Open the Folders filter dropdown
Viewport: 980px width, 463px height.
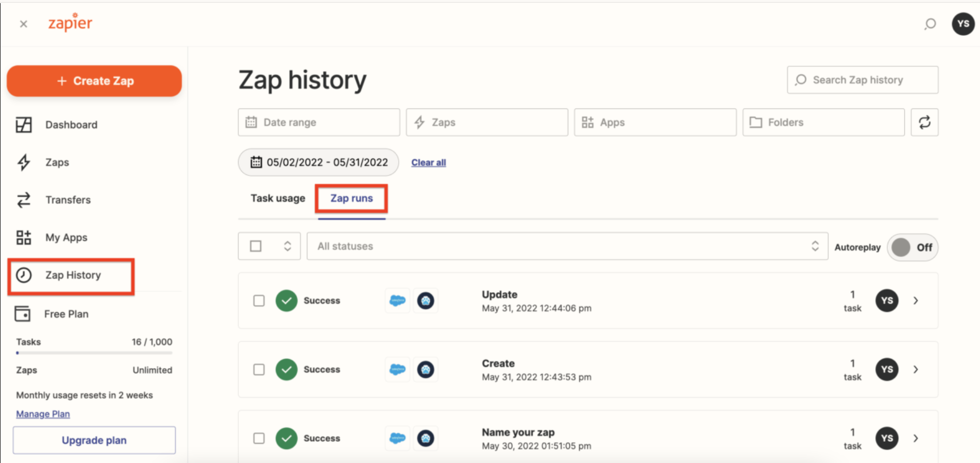pyautogui.click(x=823, y=122)
